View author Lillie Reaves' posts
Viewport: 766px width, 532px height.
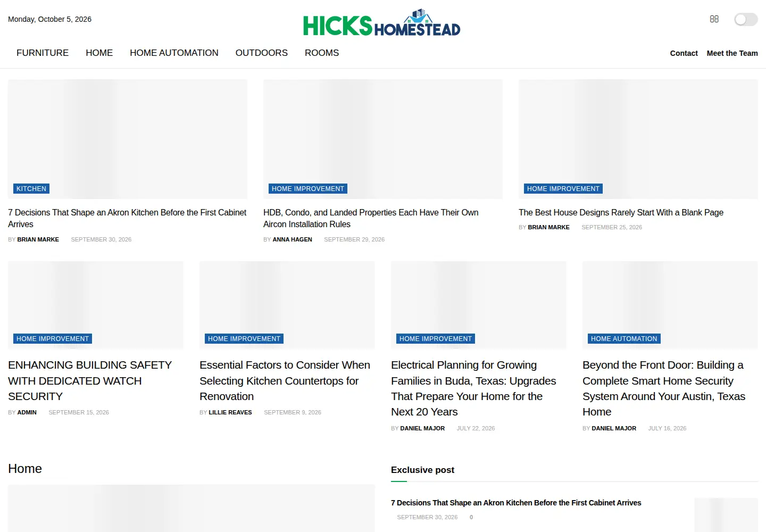pos(230,412)
